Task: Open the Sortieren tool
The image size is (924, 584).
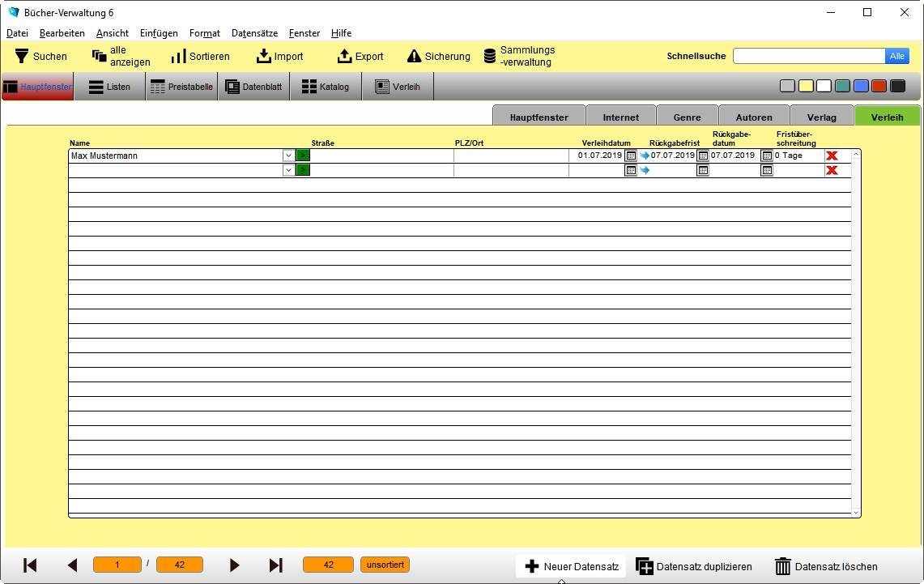Action: [x=178, y=56]
